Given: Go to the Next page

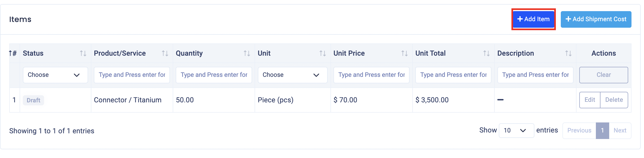Looking at the screenshot, I should pos(620,131).
